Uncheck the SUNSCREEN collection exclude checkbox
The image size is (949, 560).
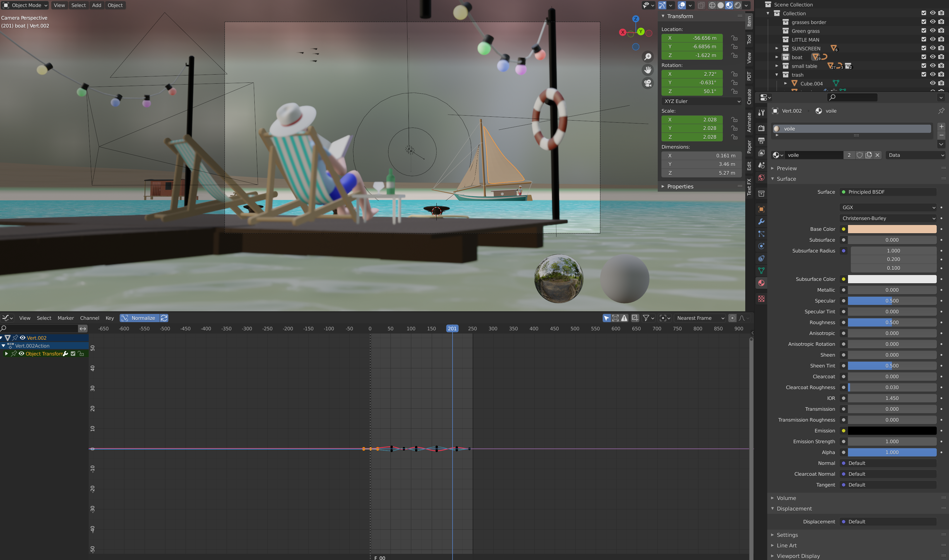coord(923,48)
